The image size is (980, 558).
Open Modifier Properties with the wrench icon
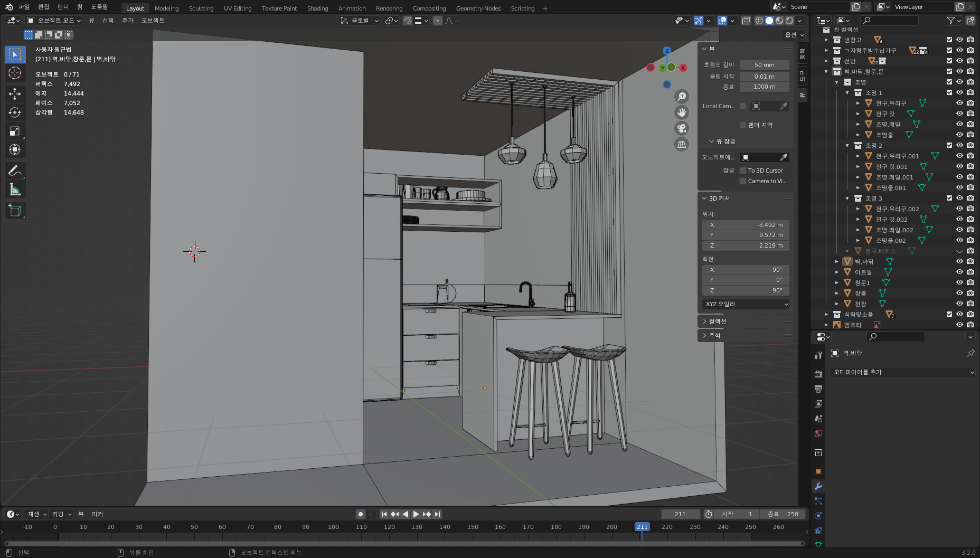818,486
